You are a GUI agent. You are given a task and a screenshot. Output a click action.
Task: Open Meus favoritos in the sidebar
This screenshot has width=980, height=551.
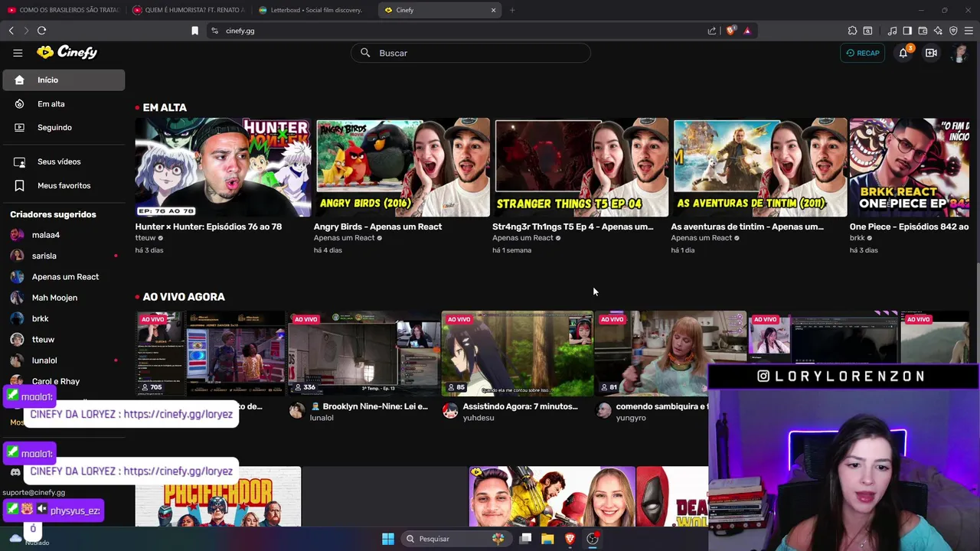64,185
